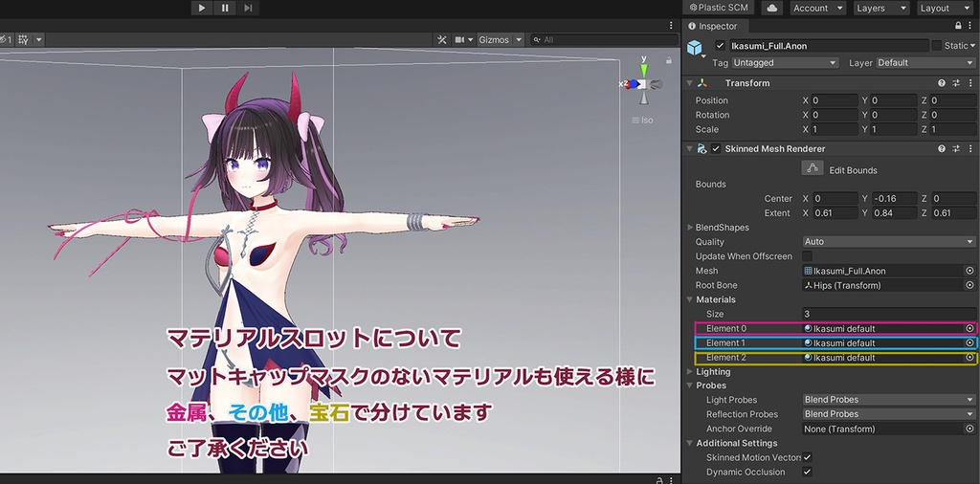Open the GameObject cube icon picker

click(696, 48)
